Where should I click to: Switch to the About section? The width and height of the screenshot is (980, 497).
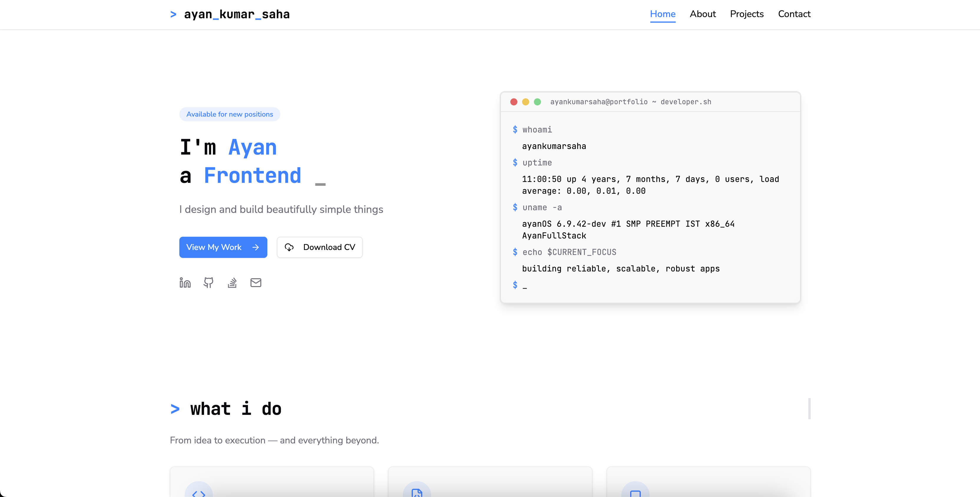click(703, 14)
